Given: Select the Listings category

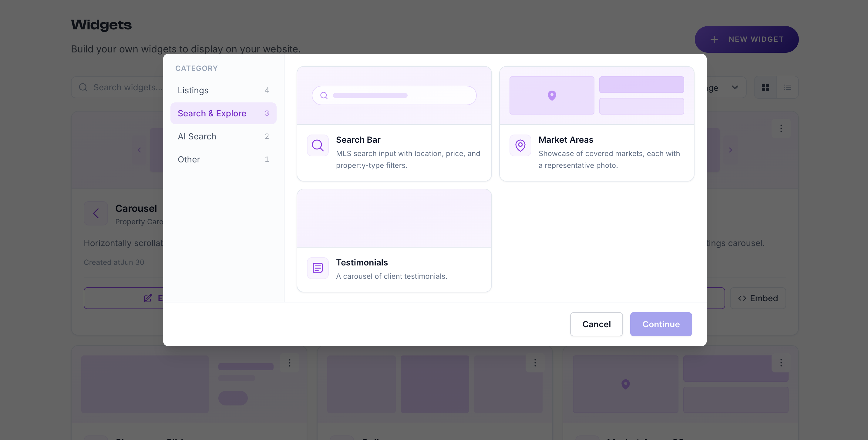Looking at the screenshot, I should point(223,90).
